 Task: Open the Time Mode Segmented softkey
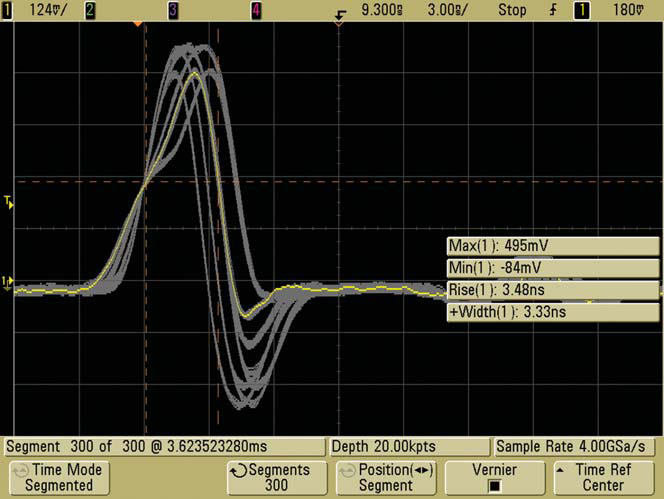pos(56,477)
